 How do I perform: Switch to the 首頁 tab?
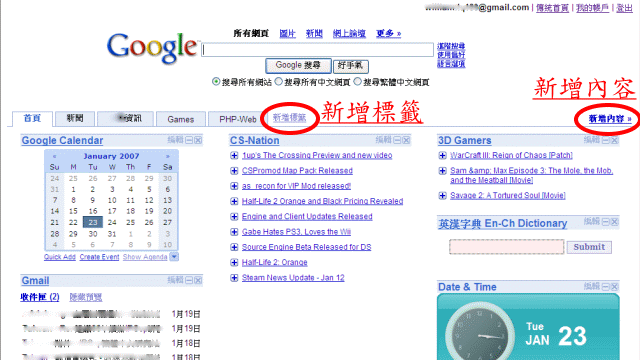tap(32, 119)
